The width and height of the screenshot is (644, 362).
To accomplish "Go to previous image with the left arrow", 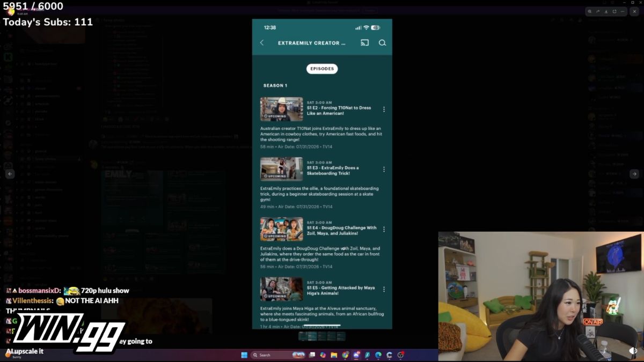I will click(x=10, y=174).
